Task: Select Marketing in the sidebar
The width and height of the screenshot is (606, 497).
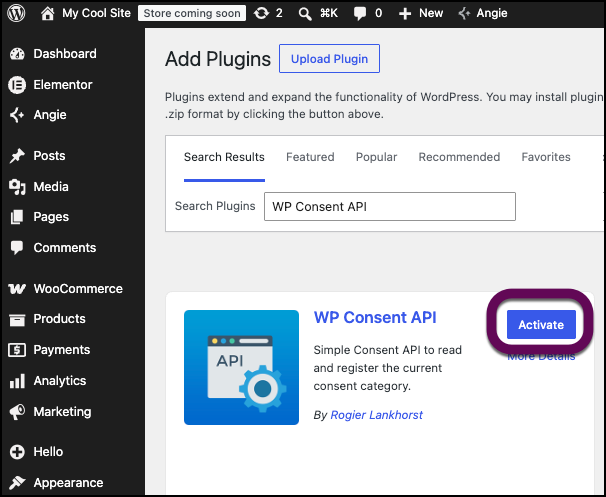Action: click(x=62, y=412)
